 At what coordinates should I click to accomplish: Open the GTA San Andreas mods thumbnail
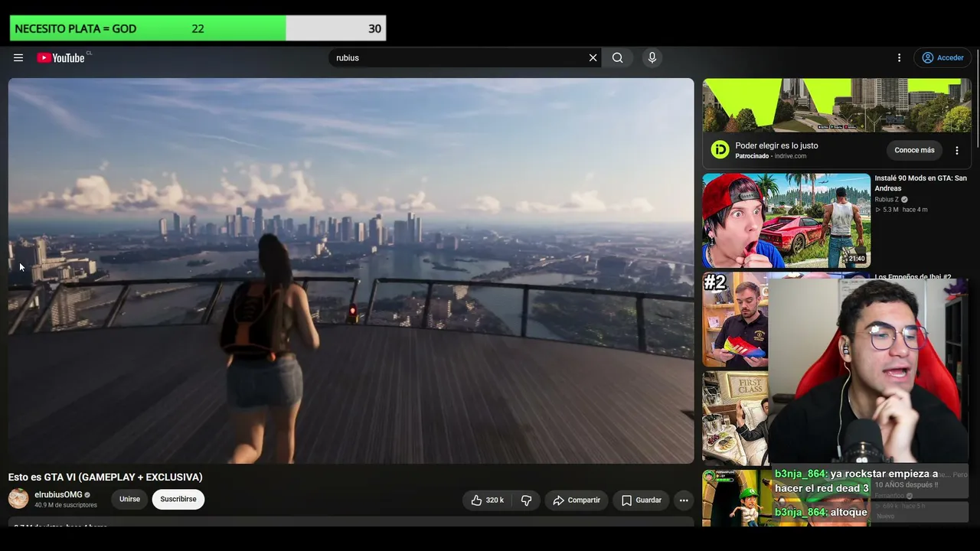(x=786, y=220)
